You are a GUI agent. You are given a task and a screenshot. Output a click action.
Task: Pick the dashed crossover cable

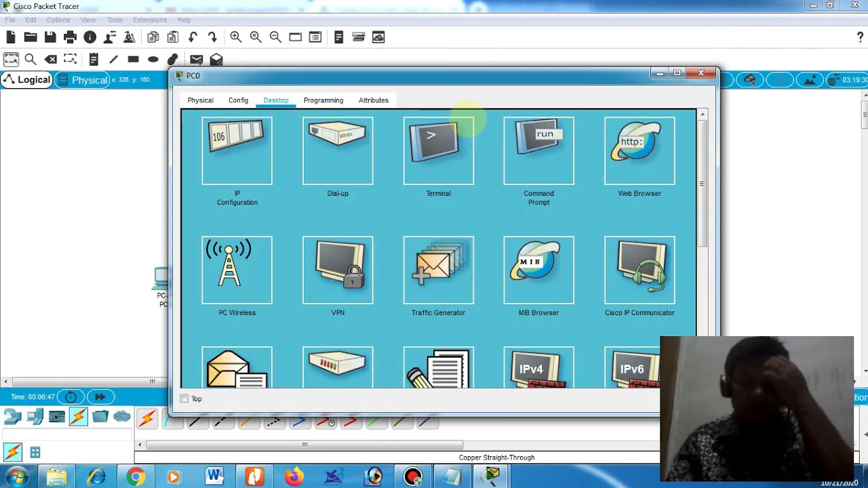point(273,422)
